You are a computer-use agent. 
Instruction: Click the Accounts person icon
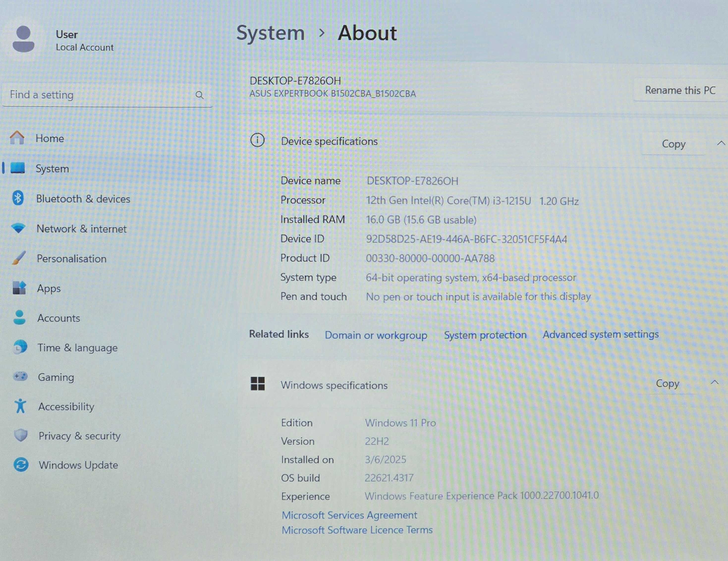[19, 317]
